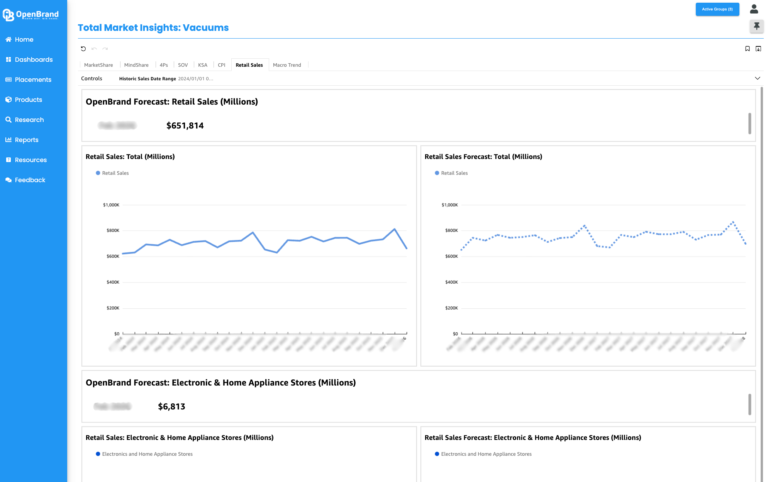Click the Placements icon in sidebar

point(8,79)
